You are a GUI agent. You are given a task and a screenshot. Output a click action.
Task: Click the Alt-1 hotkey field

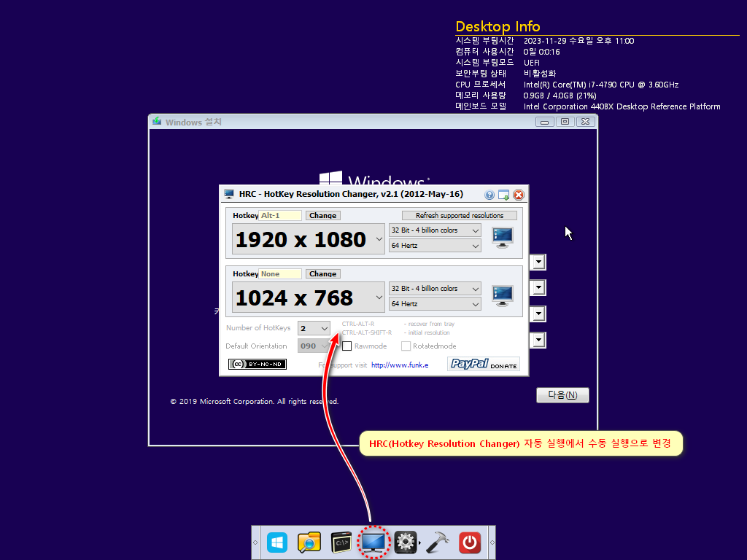[280, 216]
